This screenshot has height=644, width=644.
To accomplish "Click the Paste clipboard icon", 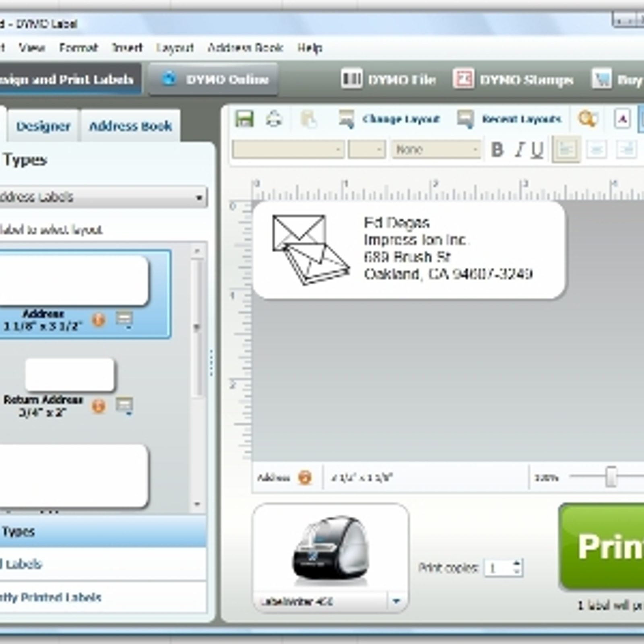I will coord(309,120).
